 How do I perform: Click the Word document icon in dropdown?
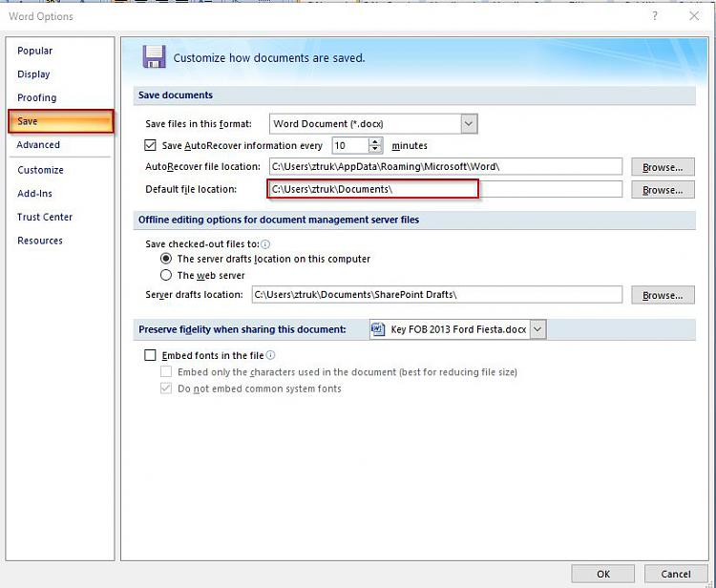click(x=378, y=329)
